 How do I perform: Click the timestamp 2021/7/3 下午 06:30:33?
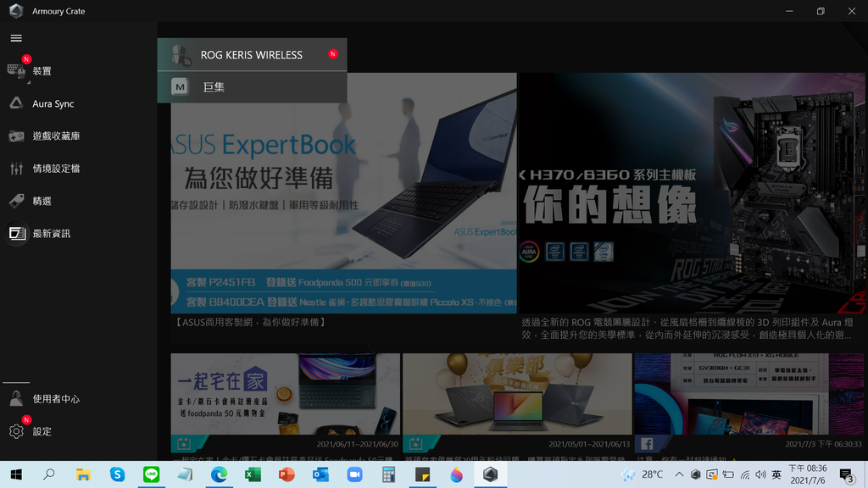click(x=823, y=444)
